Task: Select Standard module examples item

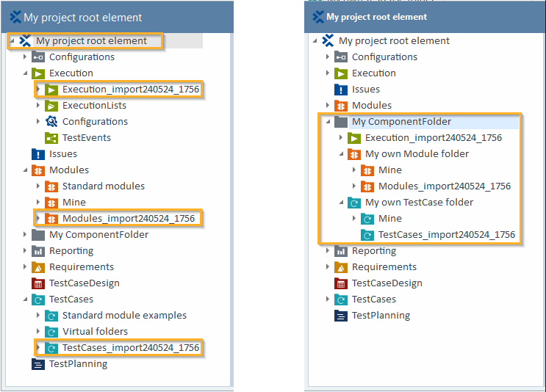Action: click(124, 316)
